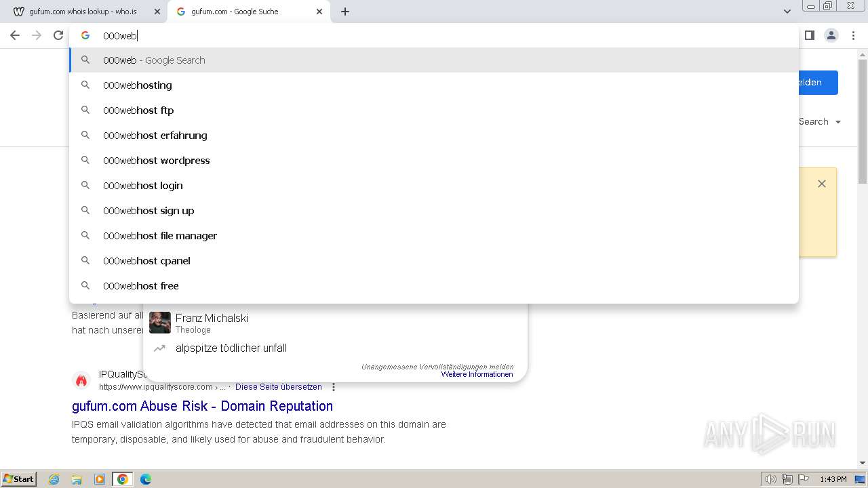The width and height of the screenshot is (868, 488).
Task: Choose the 000webhost file manager suggestion
Action: [x=434, y=236]
